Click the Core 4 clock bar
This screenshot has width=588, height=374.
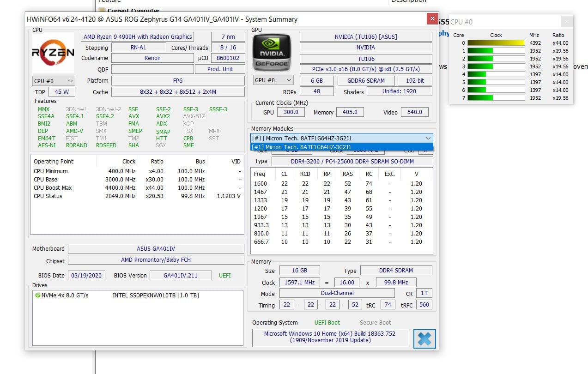click(496, 74)
